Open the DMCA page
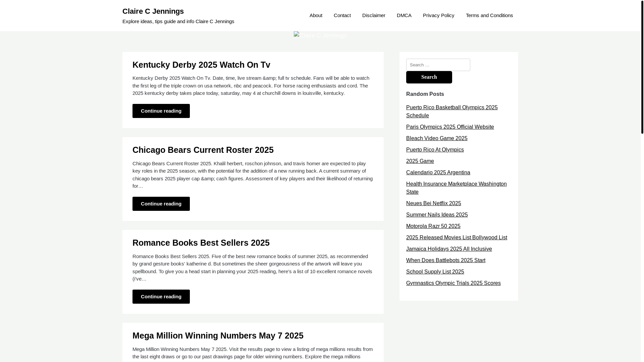The width and height of the screenshot is (644, 362). [404, 15]
